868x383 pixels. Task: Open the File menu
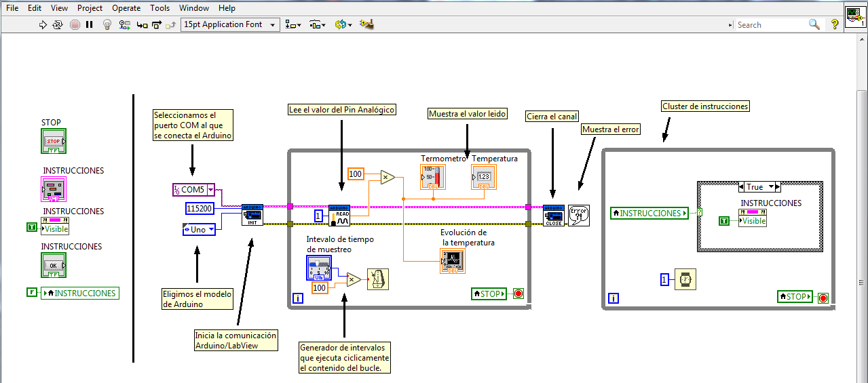pyautogui.click(x=13, y=8)
